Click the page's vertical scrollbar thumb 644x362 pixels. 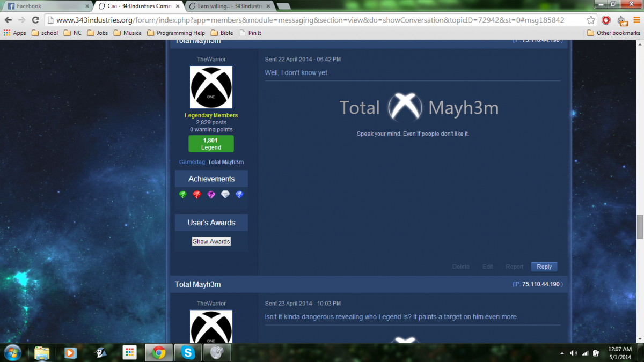639,226
